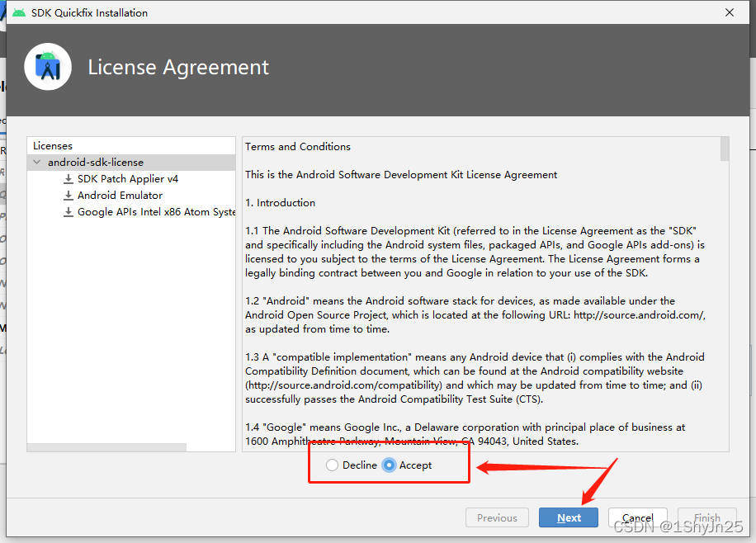756x543 pixels.
Task: Select Google APIs Intel x86 Atom entry
Action: 156,212
